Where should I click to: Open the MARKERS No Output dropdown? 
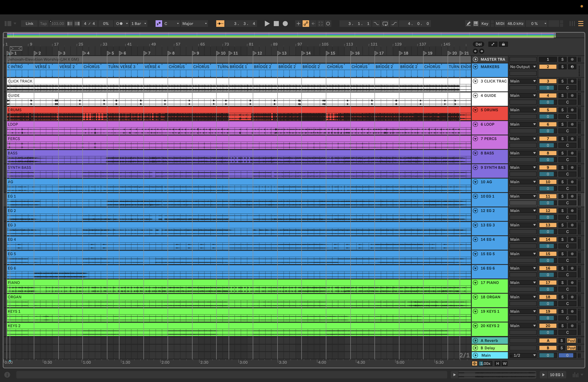523,67
